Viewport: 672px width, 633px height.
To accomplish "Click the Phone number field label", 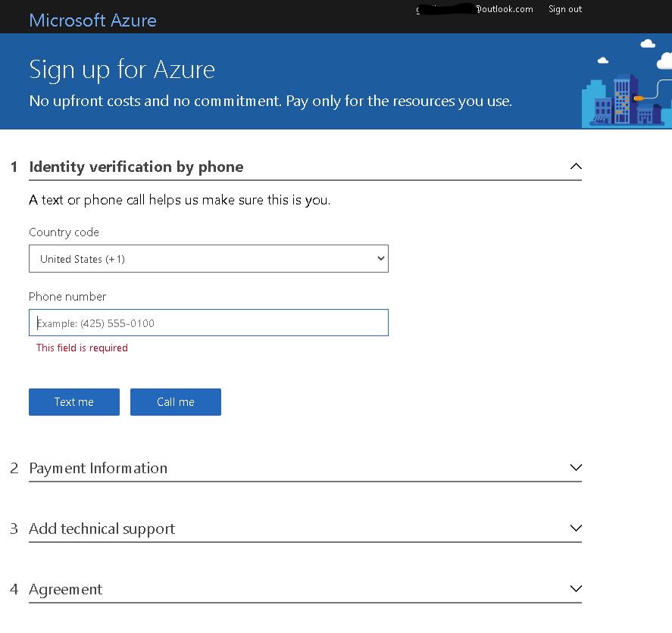I will pyautogui.click(x=67, y=297).
